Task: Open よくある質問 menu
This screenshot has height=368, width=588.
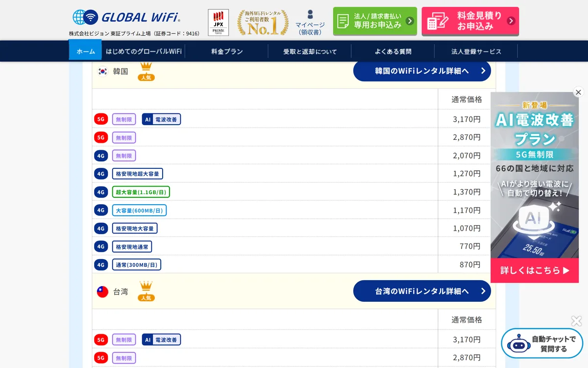Action: tap(393, 52)
